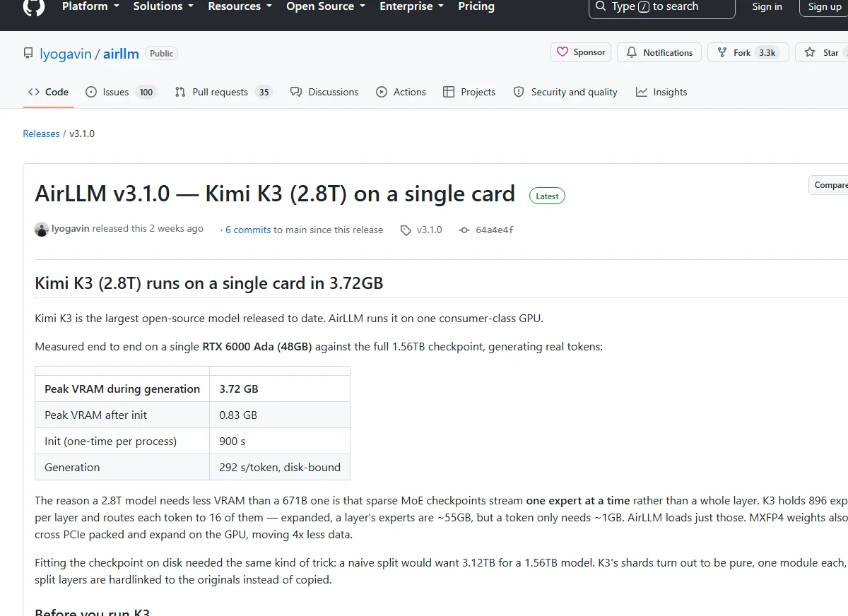848x616 pixels.
Task: Click the '900 s' table cell
Action: [x=280, y=441]
